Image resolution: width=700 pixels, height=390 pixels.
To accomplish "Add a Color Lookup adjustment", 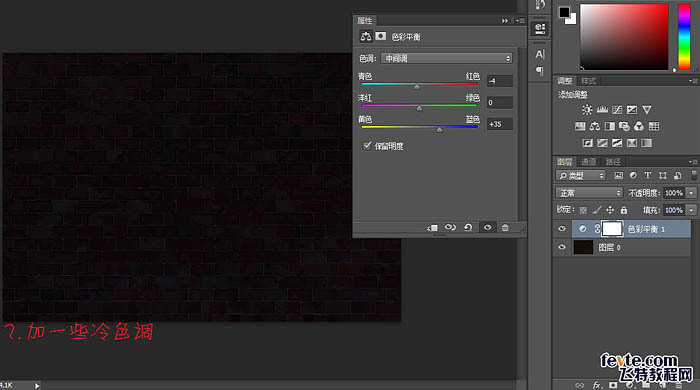I will click(654, 126).
